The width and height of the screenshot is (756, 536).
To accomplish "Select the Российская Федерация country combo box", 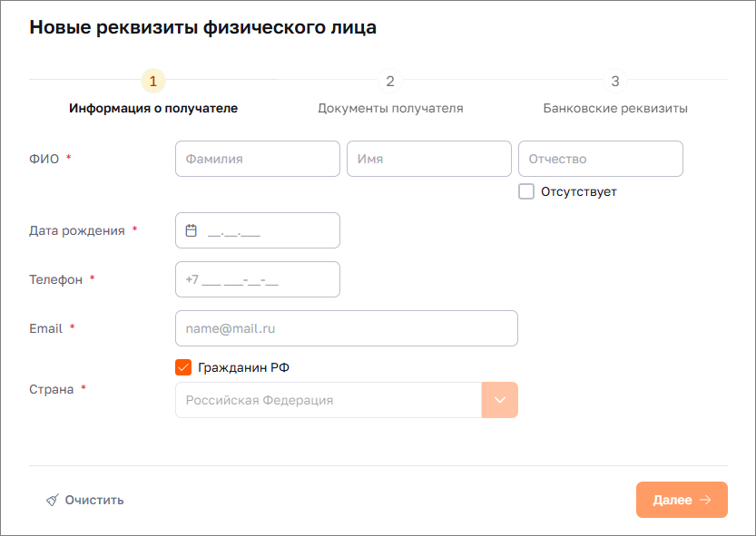I will pyautogui.click(x=347, y=400).
